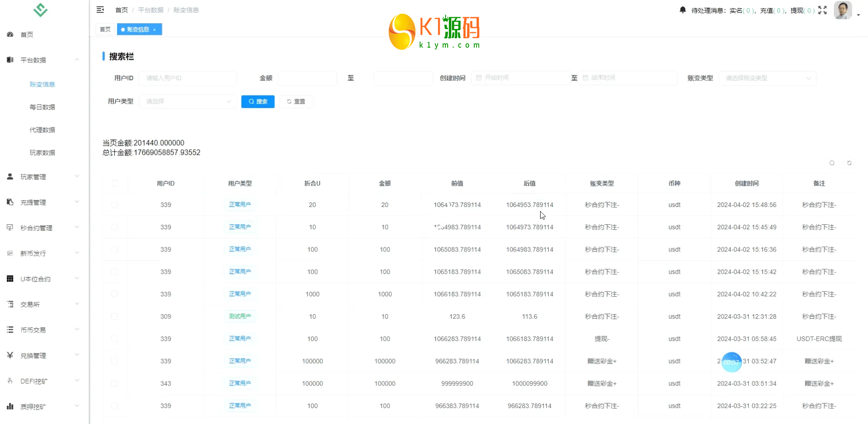Open the small caret beside the avatar
The image size is (868, 424).
point(858,15)
